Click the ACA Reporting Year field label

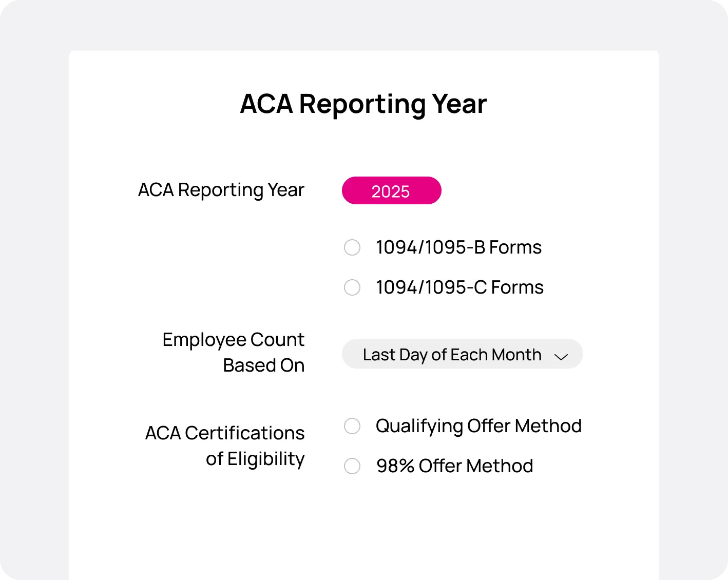pos(221,189)
